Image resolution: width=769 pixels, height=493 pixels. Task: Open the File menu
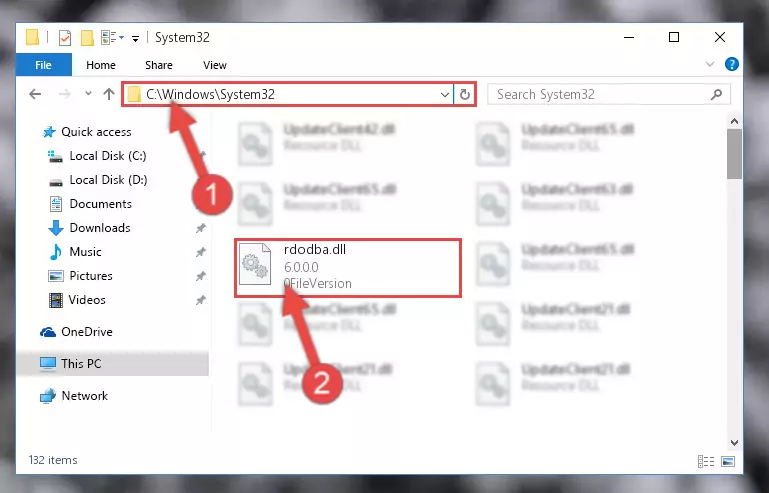43,65
